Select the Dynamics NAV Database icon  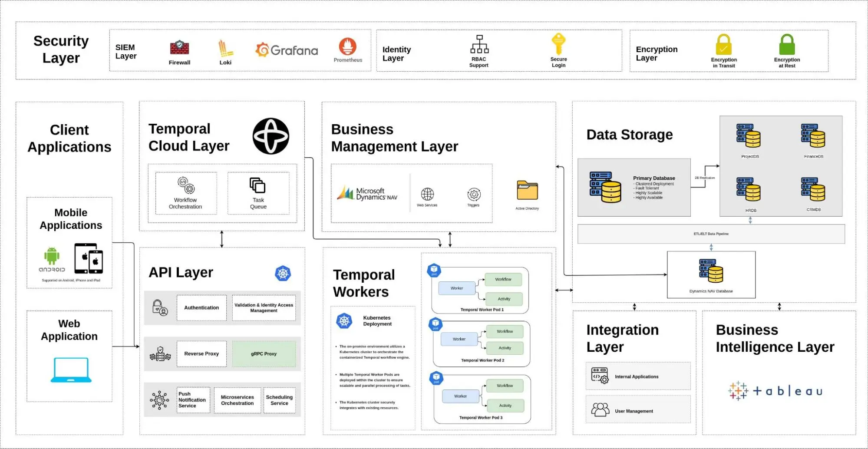(x=711, y=271)
